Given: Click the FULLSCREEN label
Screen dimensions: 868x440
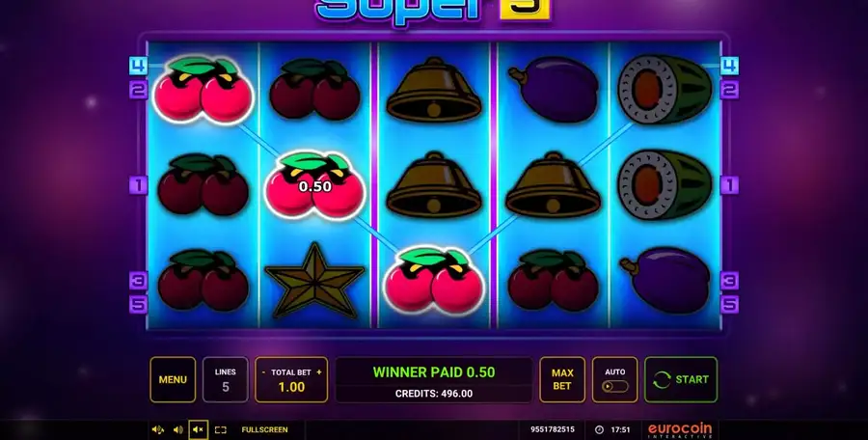Looking at the screenshot, I should click(264, 429).
